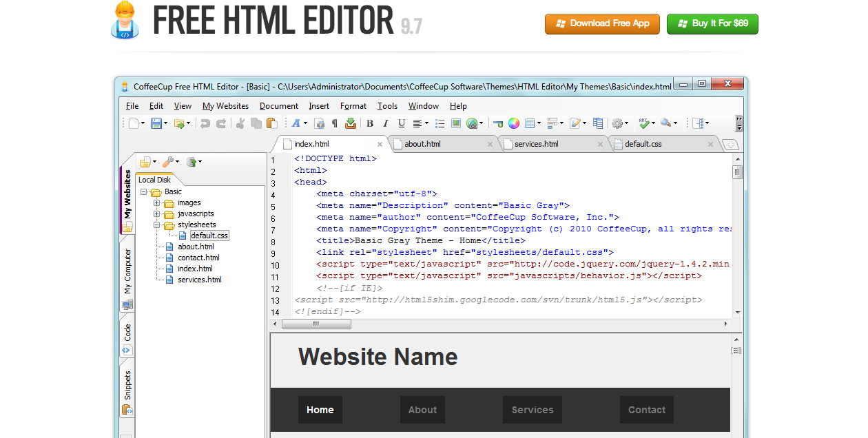868x438 pixels.
Task: Click the Services link in preview
Action: [533, 410]
